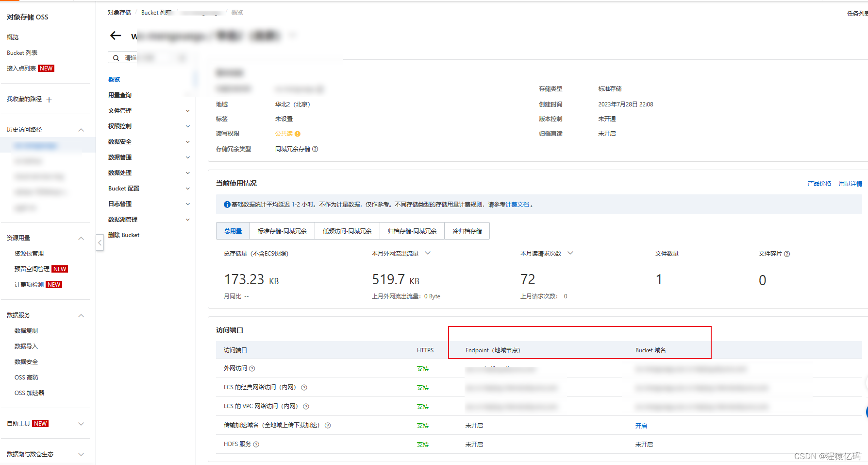Expand 日志管理 menu section
868x465 pixels.
[188, 204]
